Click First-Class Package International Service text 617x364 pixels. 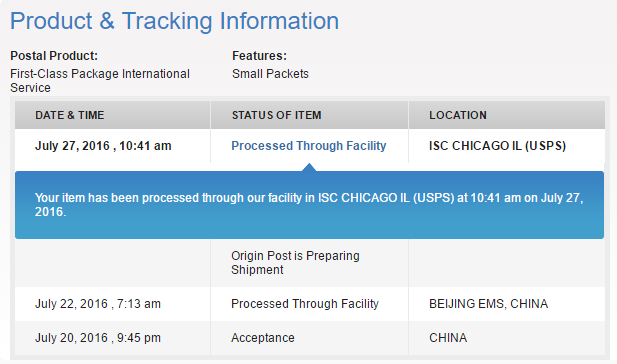[x=100, y=80]
